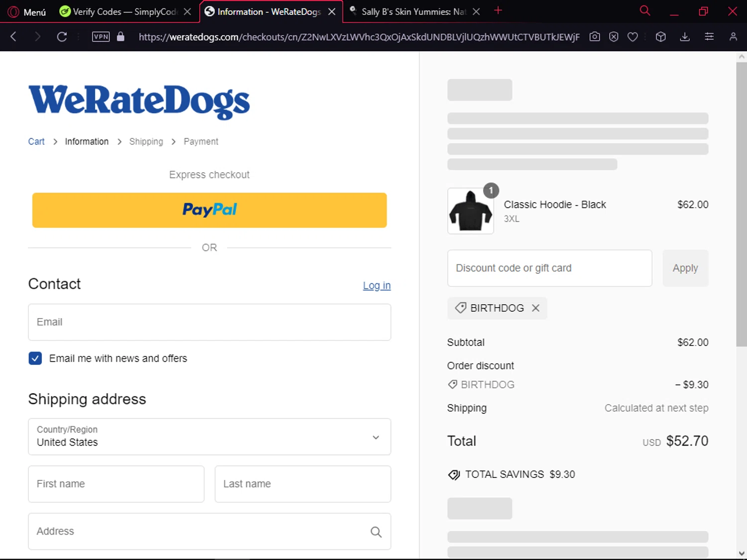
Task: Open a new tab with plus icon
Action: point(498,10)
